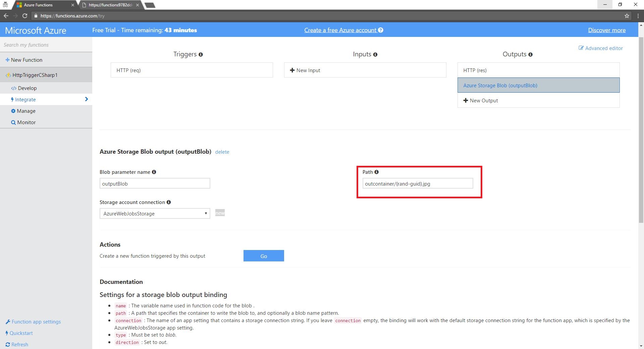Image resolution: width=644 pixels, height=349 pixels.
Task: Delete the outputBlob binding via delete link
Action: (x=222, y=152)
